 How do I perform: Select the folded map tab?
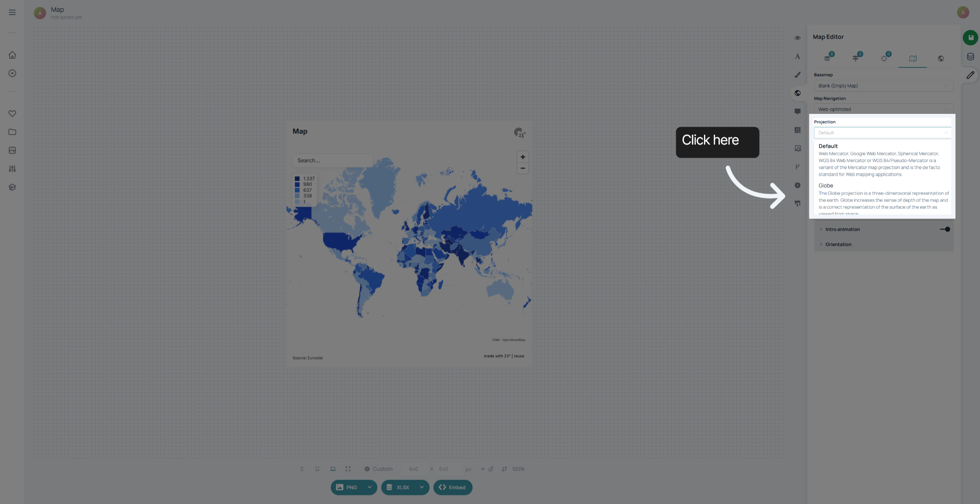(x=913, y=58)
